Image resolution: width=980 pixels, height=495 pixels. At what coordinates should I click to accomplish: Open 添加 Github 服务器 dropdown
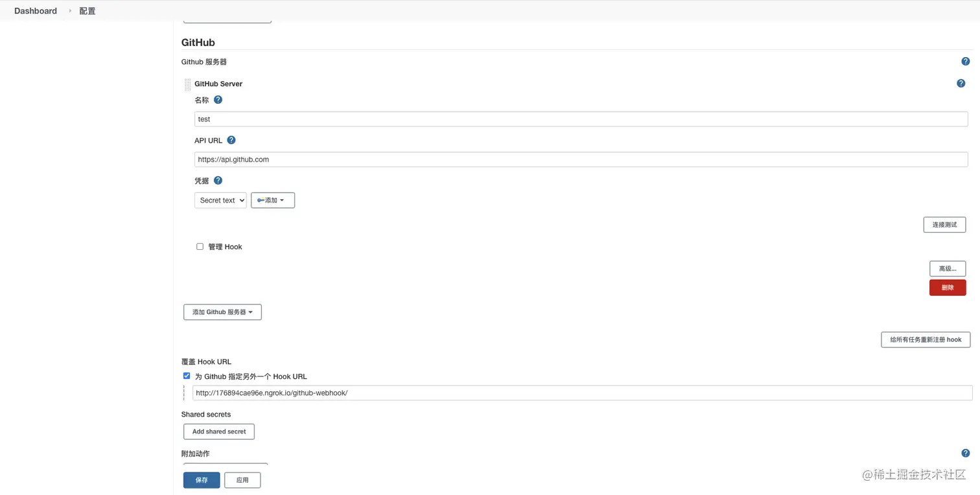[222, 312]
